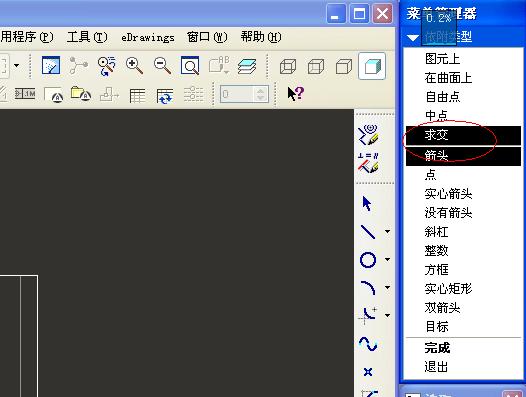This screenshot has height=397, width=526.
Task: Click the folder with A symbol icon
Action: pos(81,94)
